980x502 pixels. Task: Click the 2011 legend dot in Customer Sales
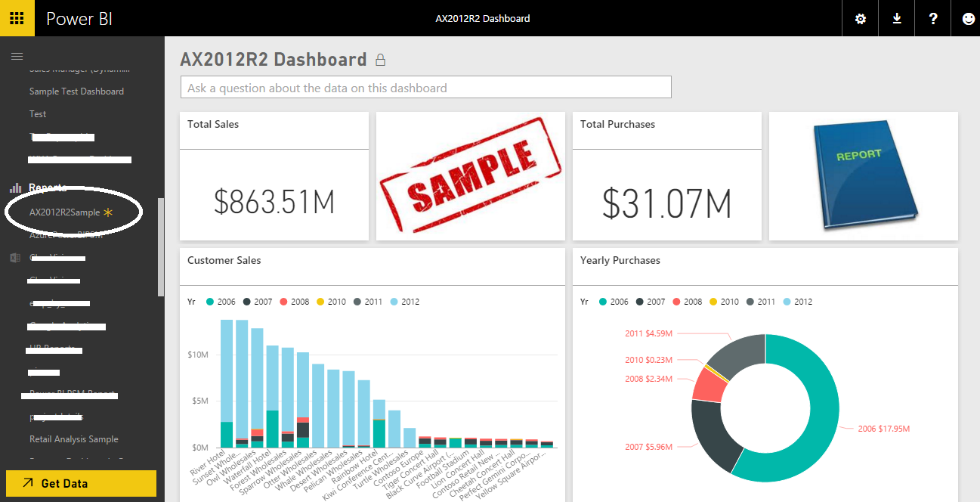357,302
